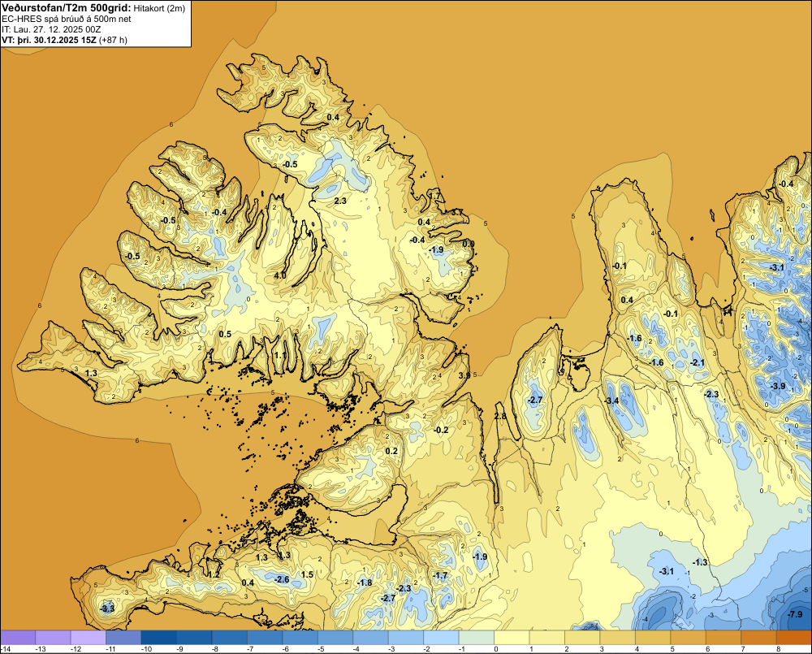This screenshot has width=812, height=654.
Task: Click the -2.1 temperature value
Action: click(x=698, y=363)
